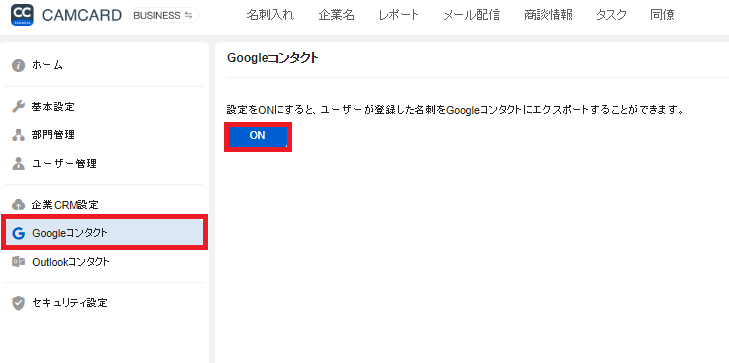
Task: Select Googleコンタクト in sidebar
Action: pyautogui.click(x=104, y=232)
